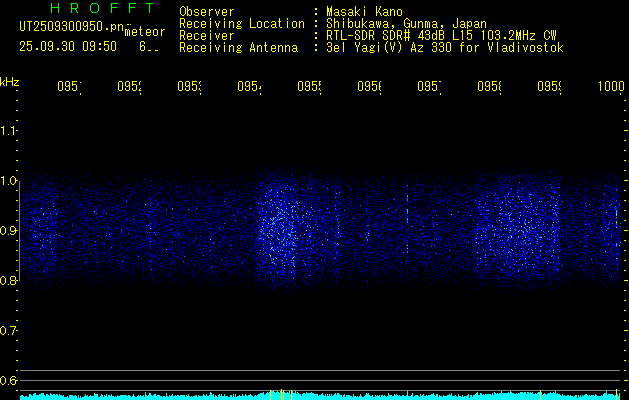
Task: Select the UT2509300950 file name label
Action: 72,26
